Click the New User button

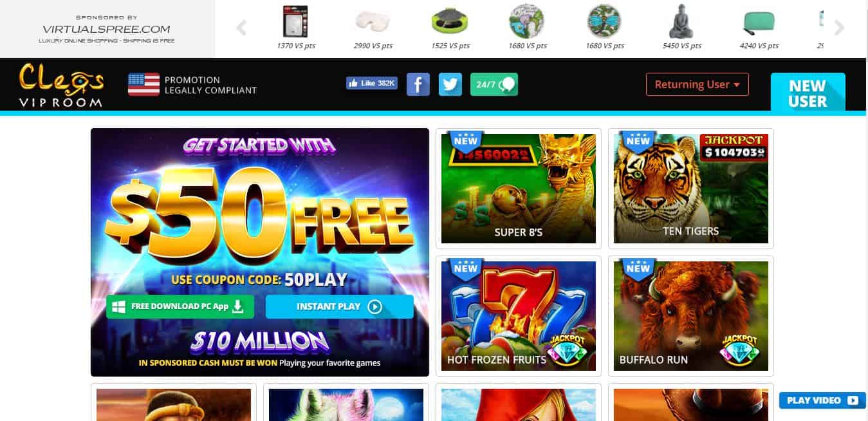(808, 92)
